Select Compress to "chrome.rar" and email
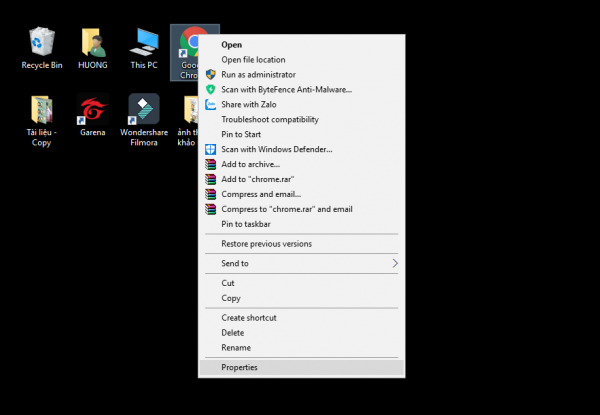 302,209
